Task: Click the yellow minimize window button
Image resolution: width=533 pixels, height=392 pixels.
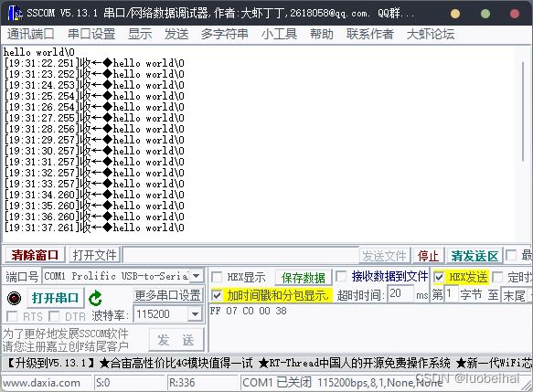Action: 455,14
